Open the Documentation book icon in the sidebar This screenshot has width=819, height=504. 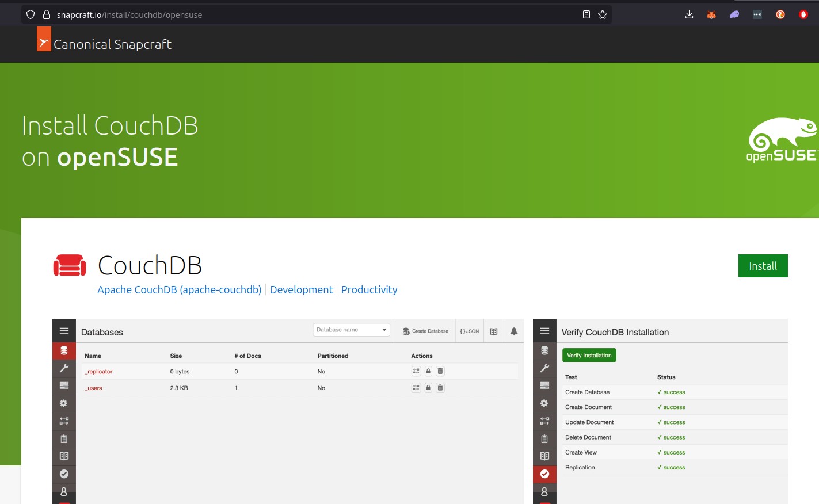pyautogui.click(x=64, y=456)
